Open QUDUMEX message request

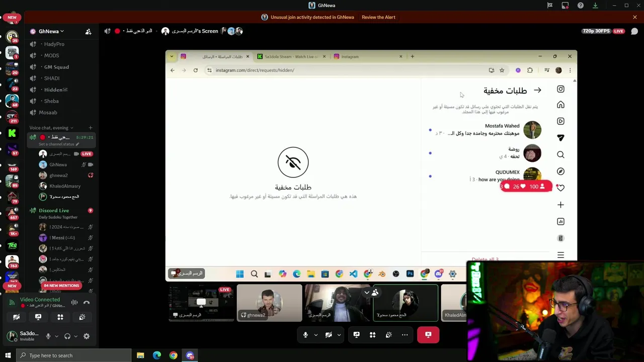[x=485, y=175]
